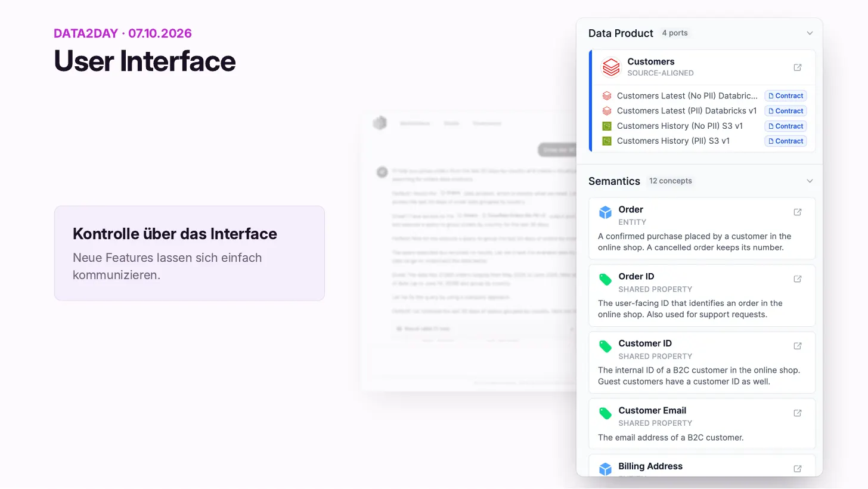
Task: Click the '12 concepts' count badge
Action: click(671, 181)
